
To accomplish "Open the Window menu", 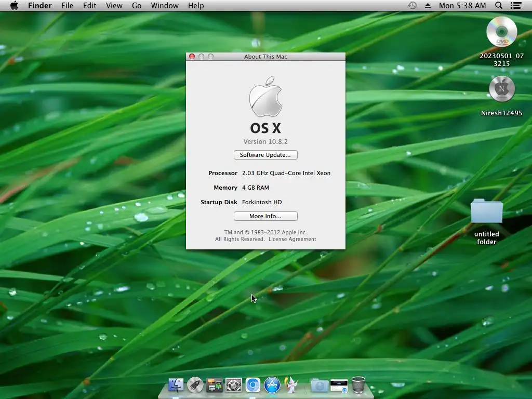I will point(165,5).
